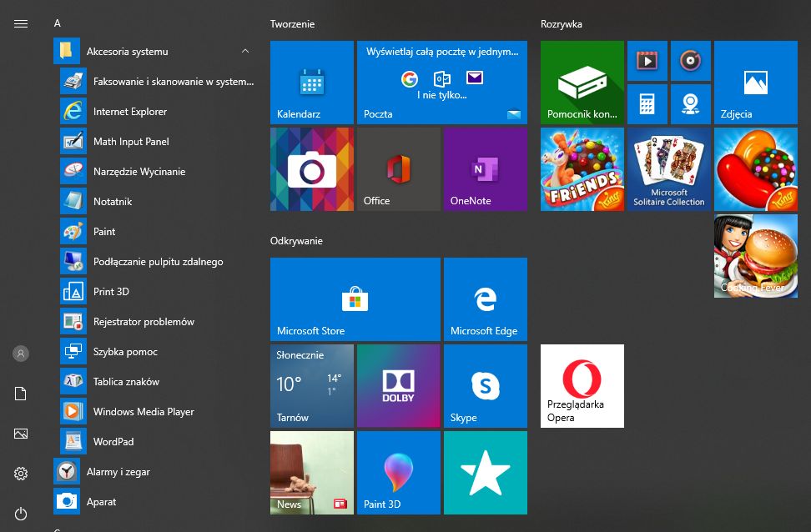The height and width of the screenshot is (532, 811).
Task: Open the Microsoft Store tile
Action: point(355,299)
